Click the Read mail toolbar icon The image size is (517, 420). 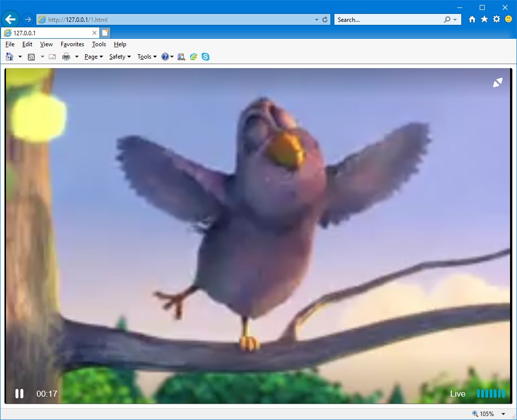pyautogui.click(x=52, y=57)
